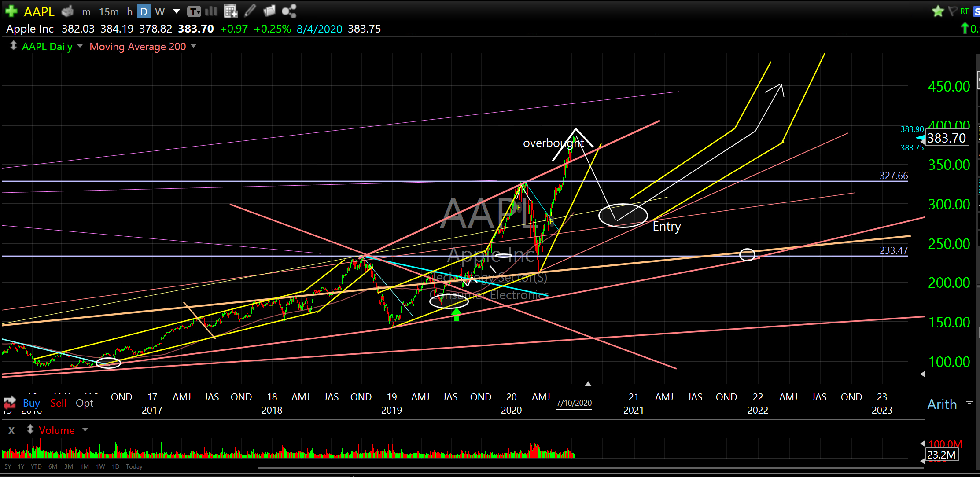Open the Volume indicator dropdown
The width and height of the screenshot is (980, 477).
85,429
